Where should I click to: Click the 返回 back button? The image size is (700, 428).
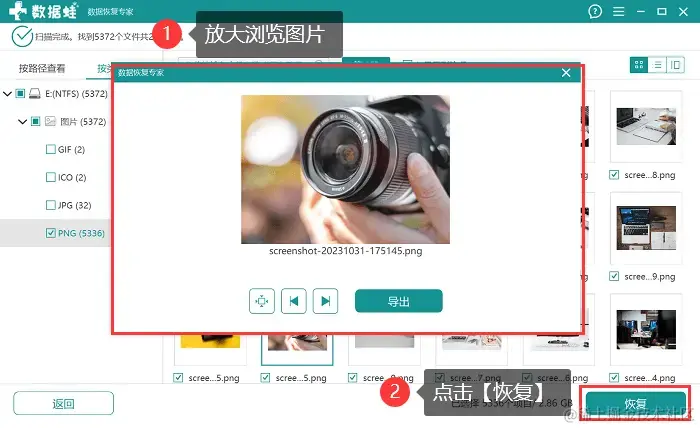(x=63, y=403)
